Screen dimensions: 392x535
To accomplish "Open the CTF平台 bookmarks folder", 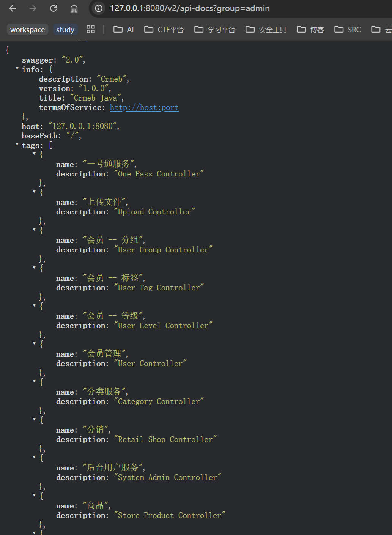I will coord(164,30).
